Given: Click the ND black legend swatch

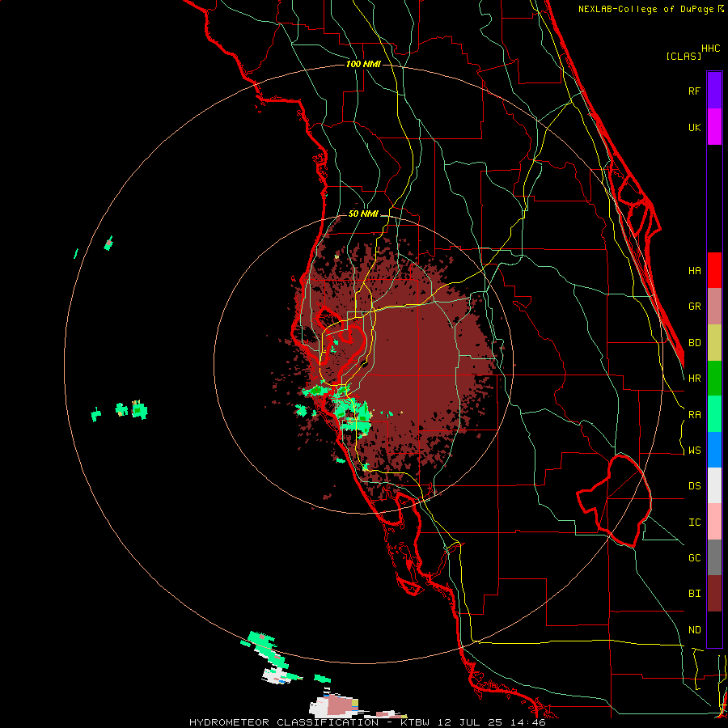Looking at the screenshot, I should click(x=714, y=629).
